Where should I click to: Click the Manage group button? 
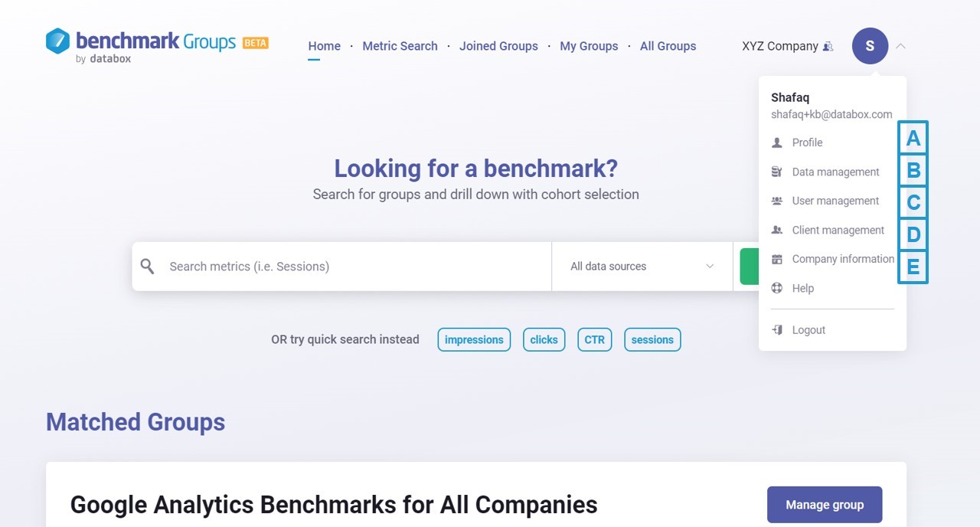(825, 504)
